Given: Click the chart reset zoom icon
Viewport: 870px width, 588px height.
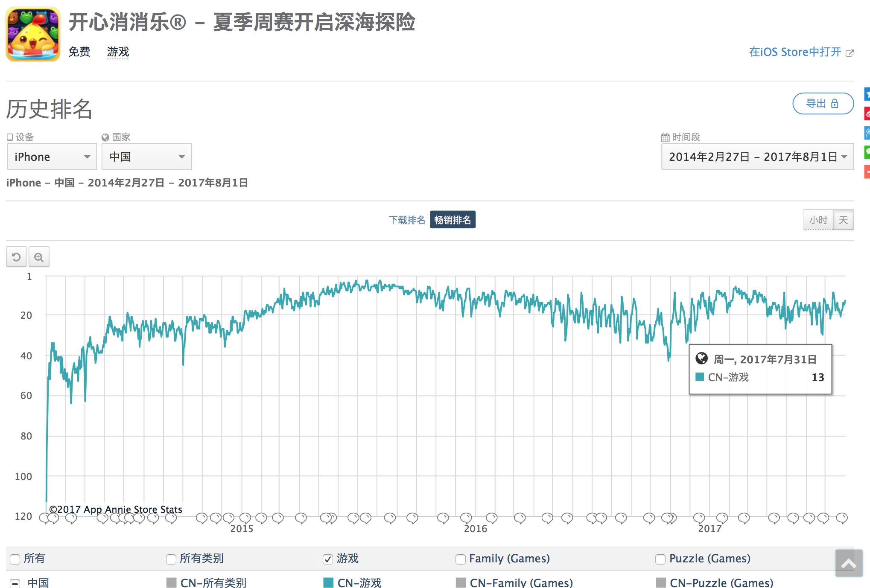Looking at the screenshot, I should (16, 257).
